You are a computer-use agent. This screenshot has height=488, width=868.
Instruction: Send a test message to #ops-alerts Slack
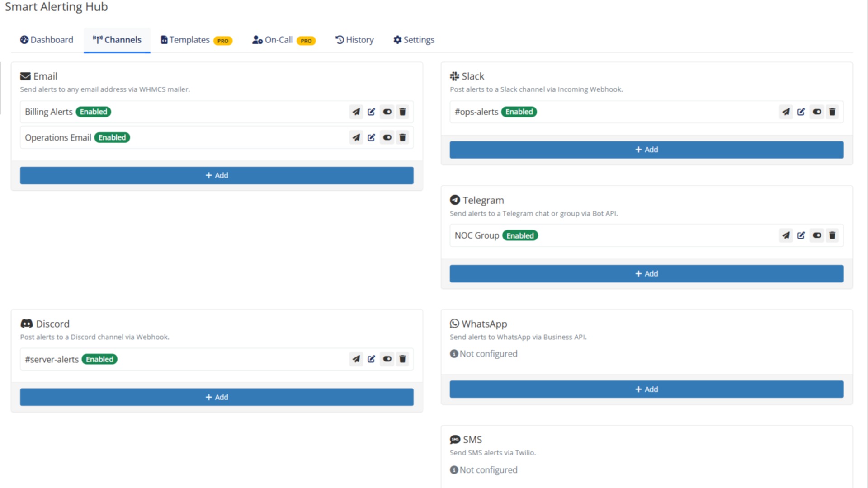(786, 112)
